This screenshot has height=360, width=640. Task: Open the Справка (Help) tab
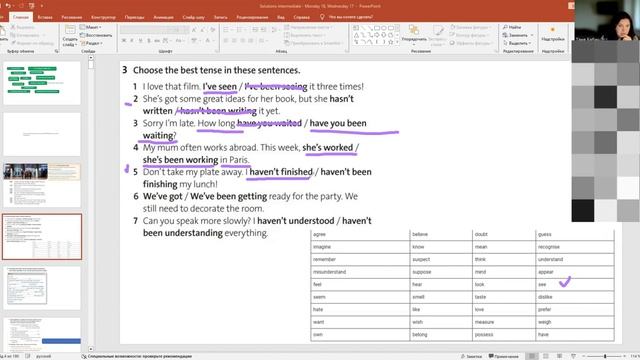tap(301, 17)
